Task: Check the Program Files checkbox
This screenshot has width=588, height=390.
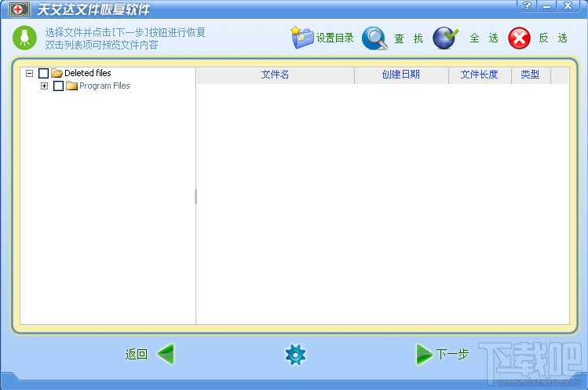Action: pyautogui.click(x=59, y=86)
